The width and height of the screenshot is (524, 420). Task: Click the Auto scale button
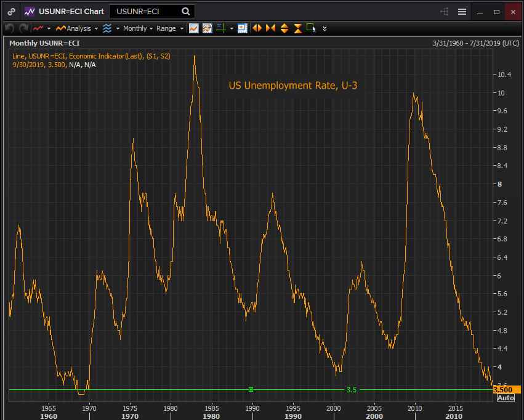[x=505, y=398]
